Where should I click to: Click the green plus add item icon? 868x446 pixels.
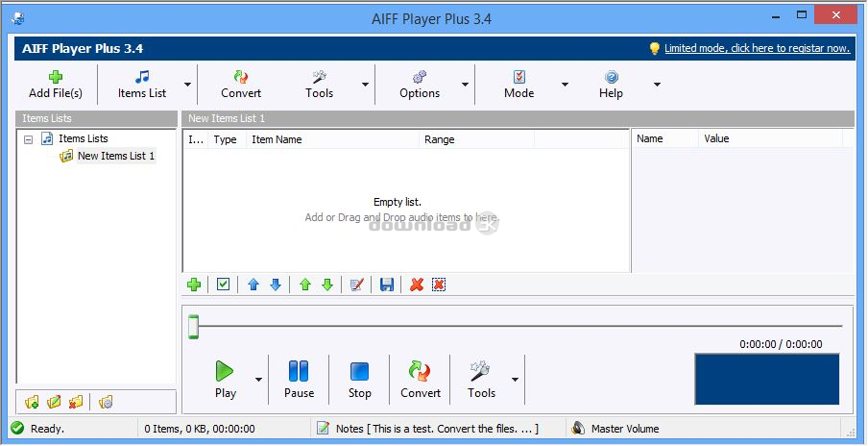pos(194,285)
